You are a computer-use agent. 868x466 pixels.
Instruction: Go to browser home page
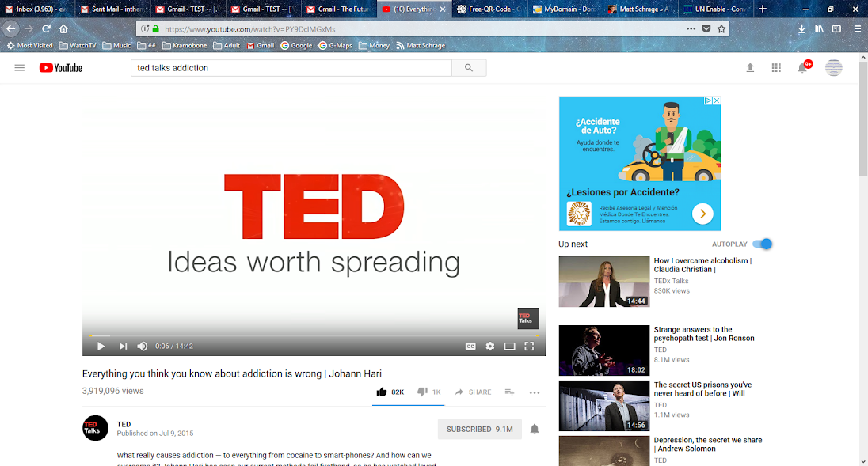[x=63, y=28]
